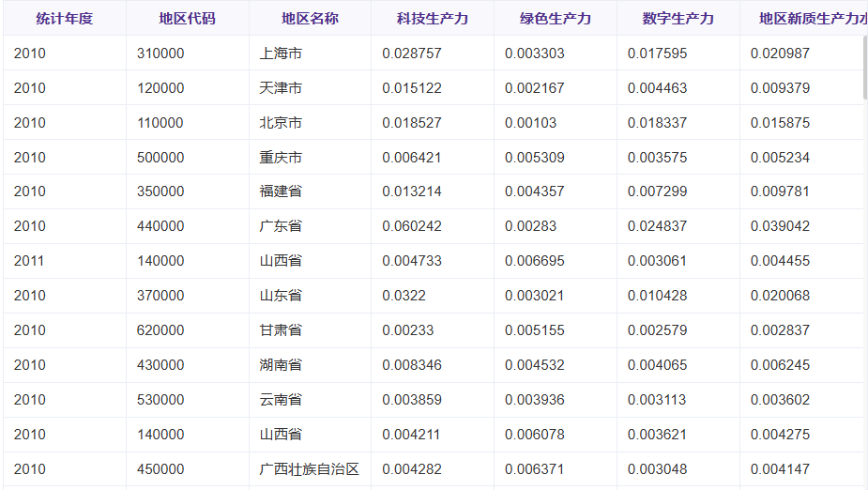
Task: Click the 广西壮族自治区 region name cell
Action: click(309, 469)
